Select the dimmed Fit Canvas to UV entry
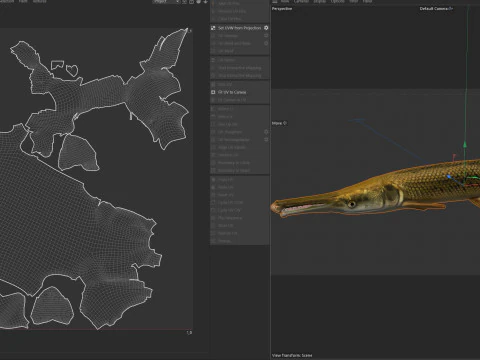 click(x=232, y=100)
